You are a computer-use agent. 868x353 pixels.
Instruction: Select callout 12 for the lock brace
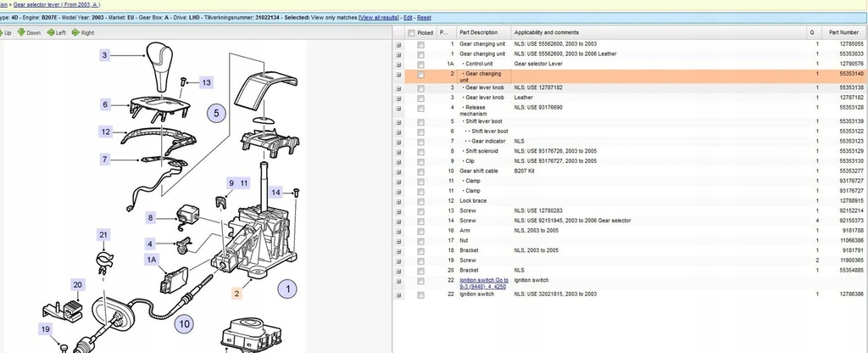106,132
